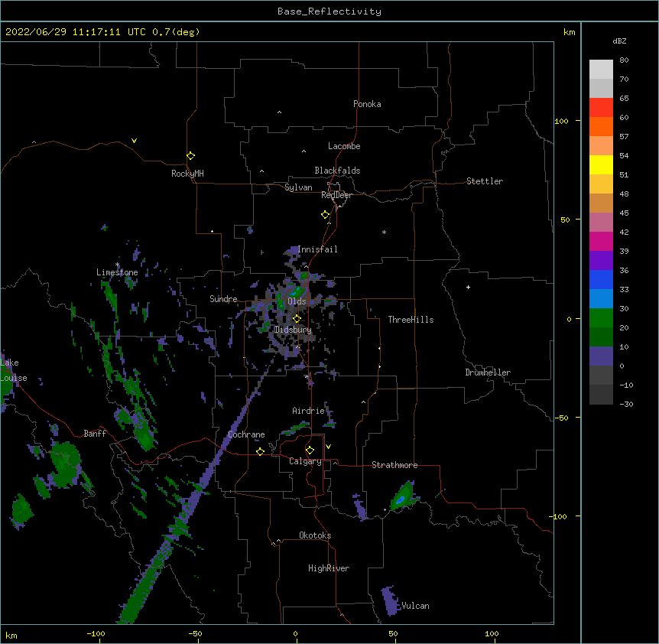Click the yellow V marker east of Calgary
Image resolution: width=659 pixels, height=644 pixels.
(x=328, y=447)
